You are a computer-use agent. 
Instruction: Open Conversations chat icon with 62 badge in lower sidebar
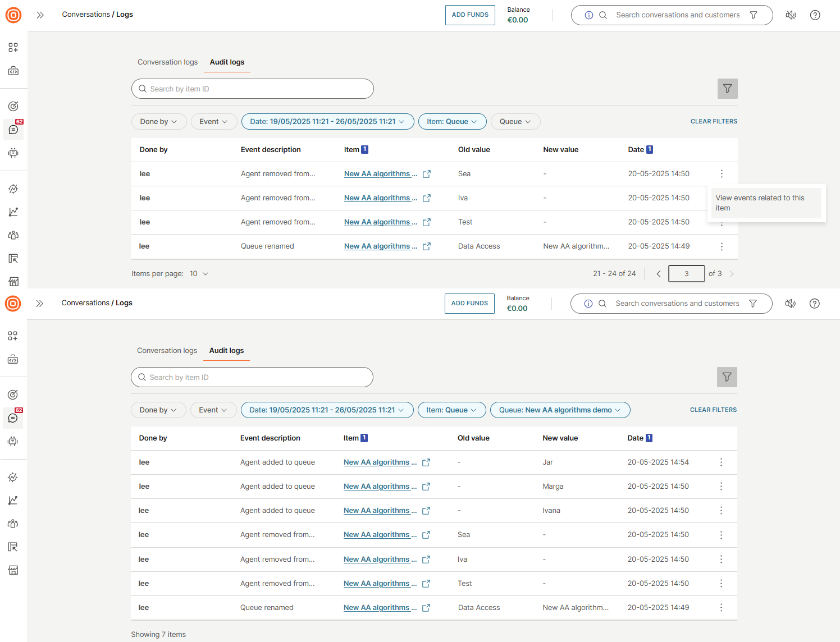13,418
